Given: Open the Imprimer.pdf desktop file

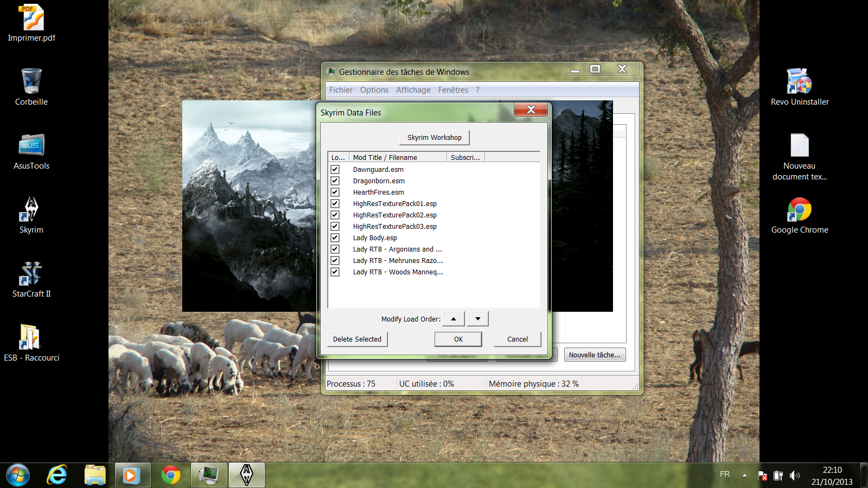Looking at the screenshot, I should [x=31, y=23].
